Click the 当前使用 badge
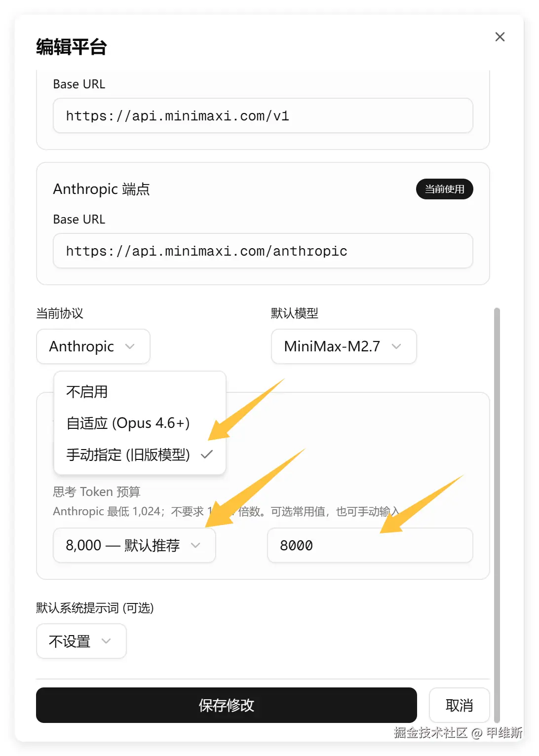Screen dimensions: 539x756 444,189
